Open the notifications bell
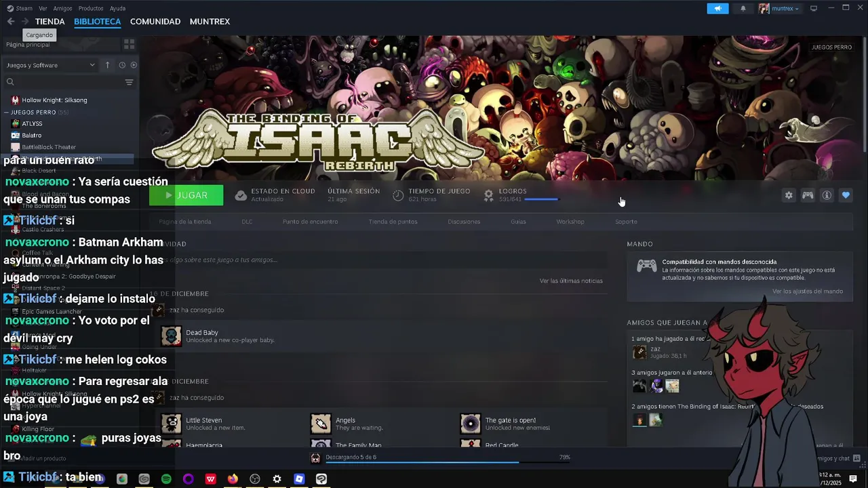 743,8
